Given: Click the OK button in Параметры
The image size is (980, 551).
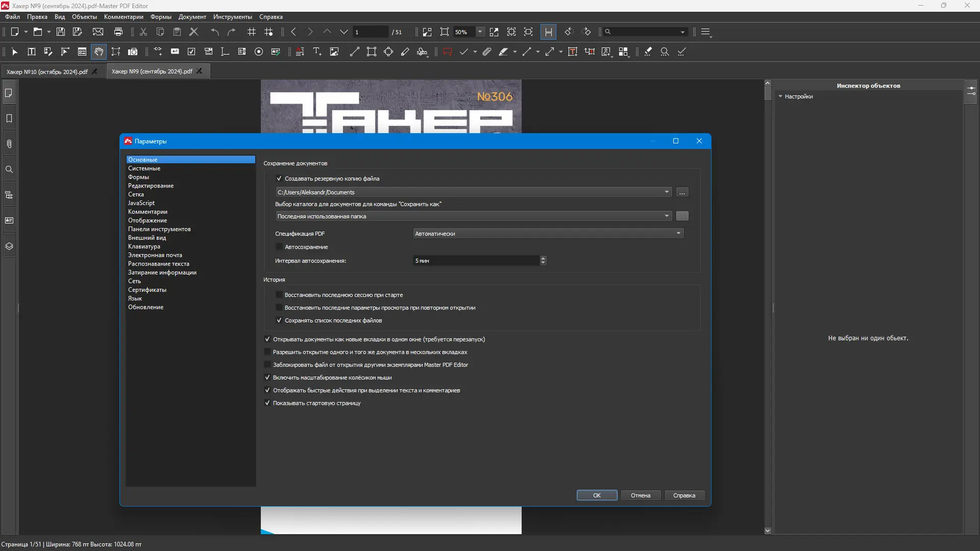Looking at the screenshot, I should tap(597, 495).
